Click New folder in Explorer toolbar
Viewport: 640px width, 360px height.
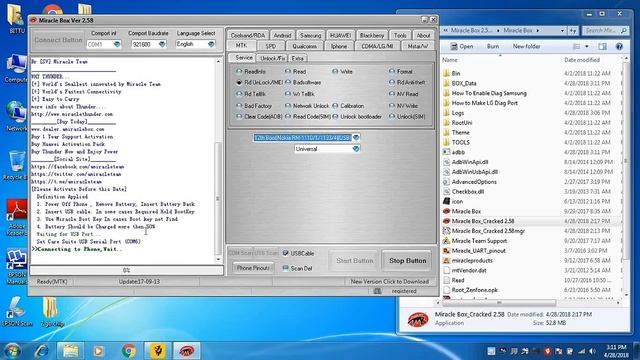pos(526,47)
